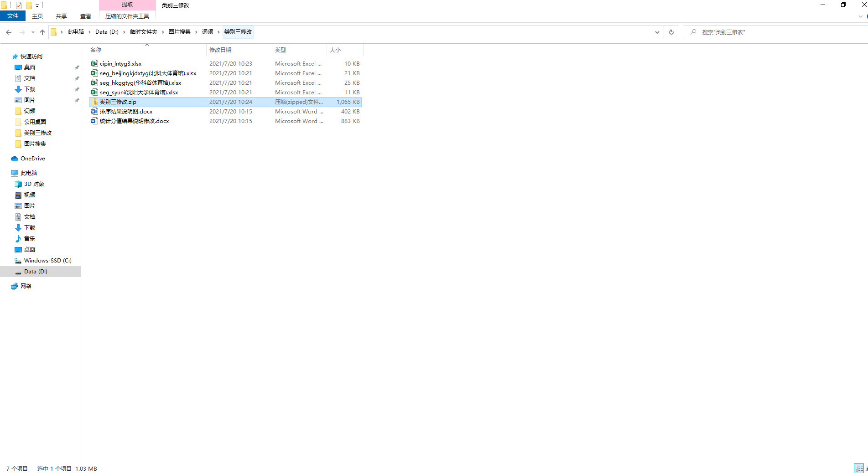Click the Up directory arrow
Viewport: 868px width, 473px height.
42,32
